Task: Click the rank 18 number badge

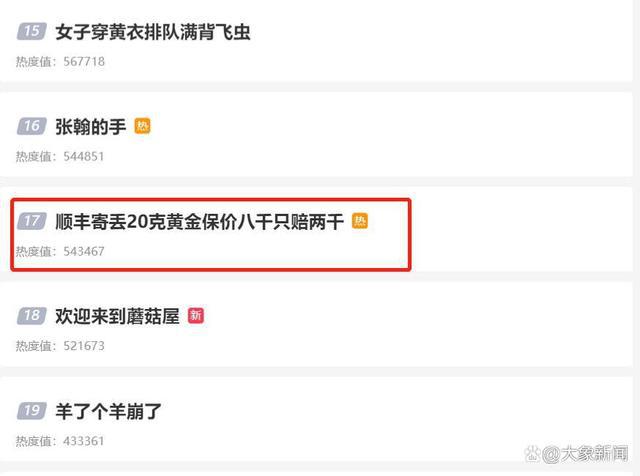Action: click(x=31, y=316)
